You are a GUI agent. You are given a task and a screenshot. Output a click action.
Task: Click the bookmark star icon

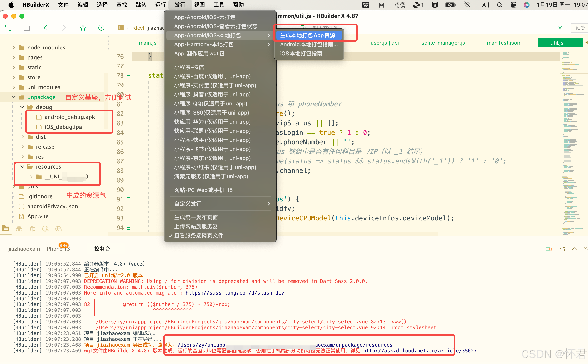pyautogui.click(x=83, y=28)
